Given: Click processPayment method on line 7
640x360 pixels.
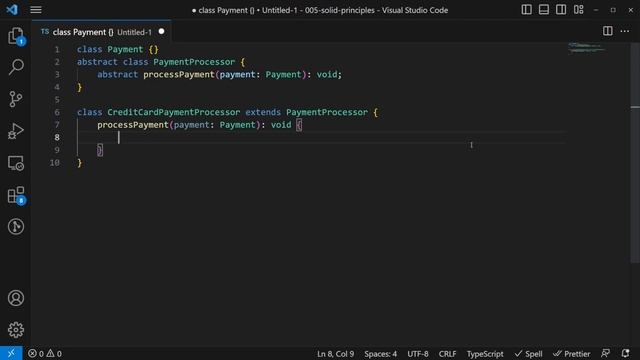Looking at the screenshot, I should (133, 125).
